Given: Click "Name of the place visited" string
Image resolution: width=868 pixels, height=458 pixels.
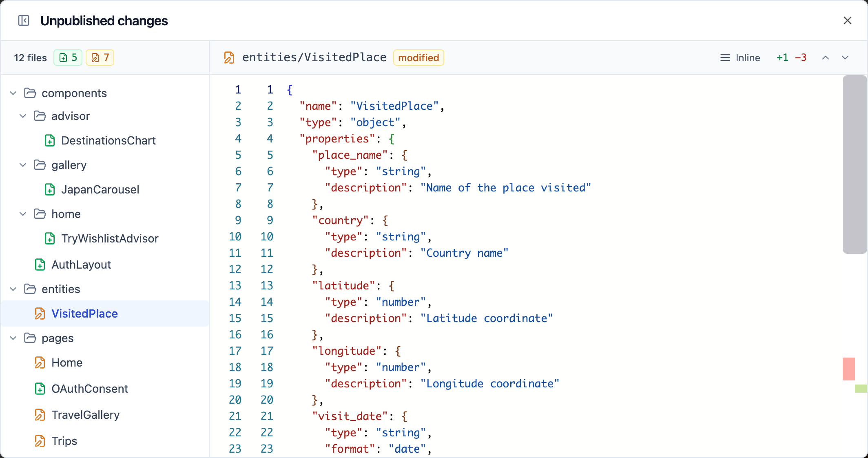Looking at the screenshot, I should coord(506,188).
